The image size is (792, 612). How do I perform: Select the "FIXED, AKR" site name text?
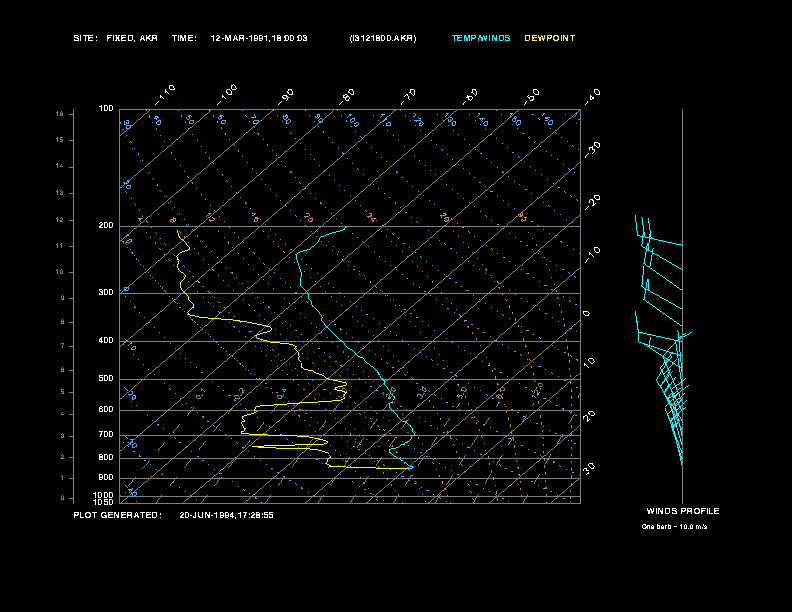click(132, 38)
